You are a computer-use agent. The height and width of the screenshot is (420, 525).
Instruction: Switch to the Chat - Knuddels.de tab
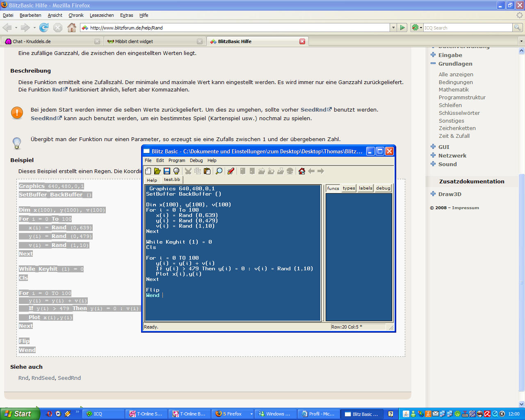32,41
